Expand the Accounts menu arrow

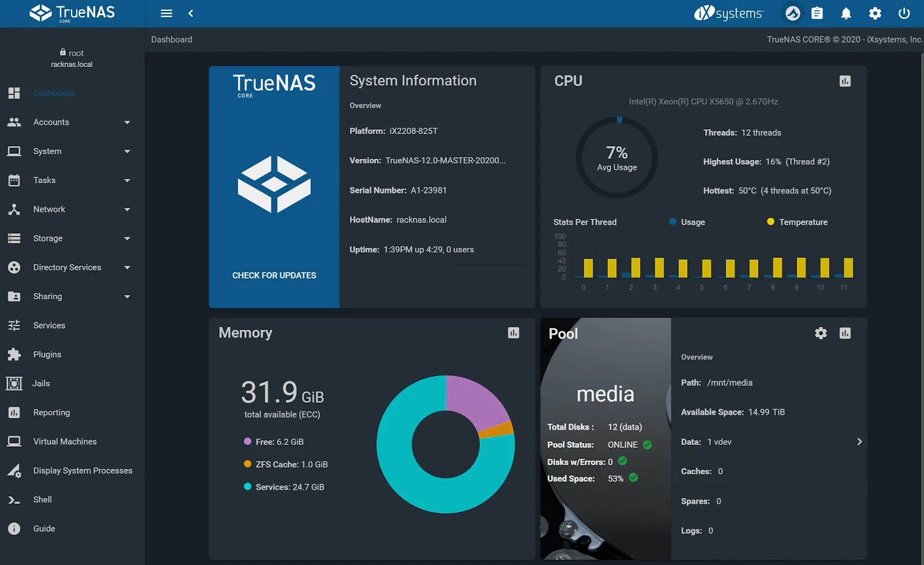point(127,122)
